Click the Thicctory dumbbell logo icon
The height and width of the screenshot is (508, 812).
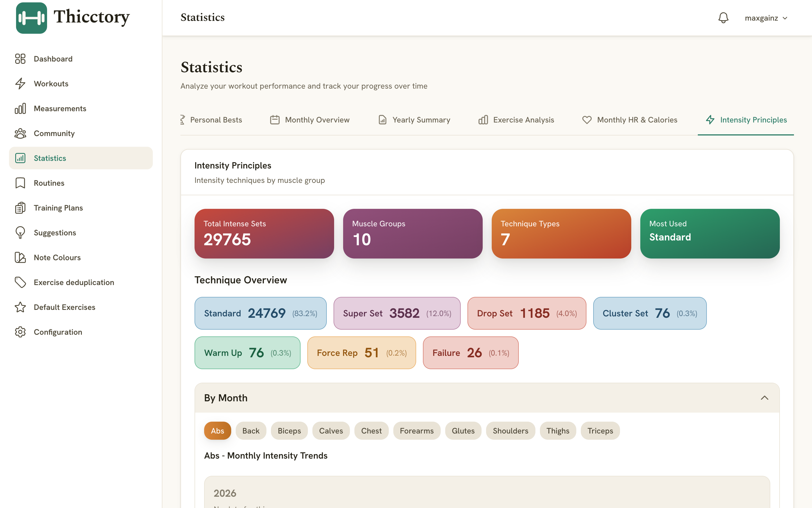pos(31,18)
